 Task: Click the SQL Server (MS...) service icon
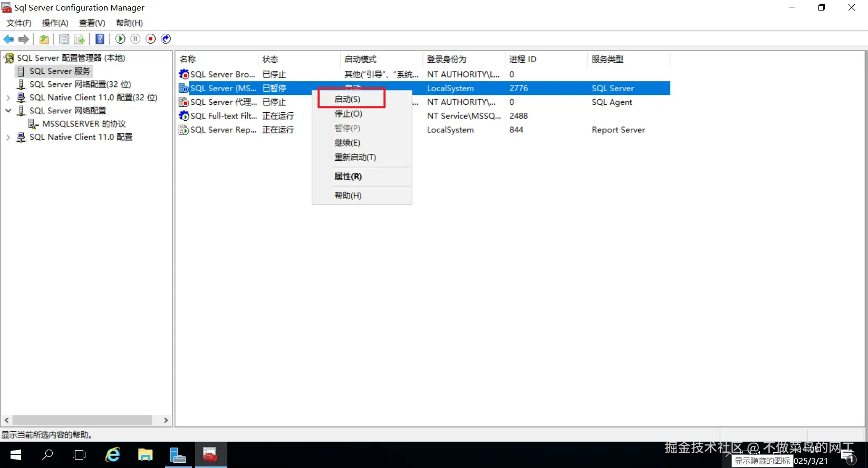(x=184, y=88)
